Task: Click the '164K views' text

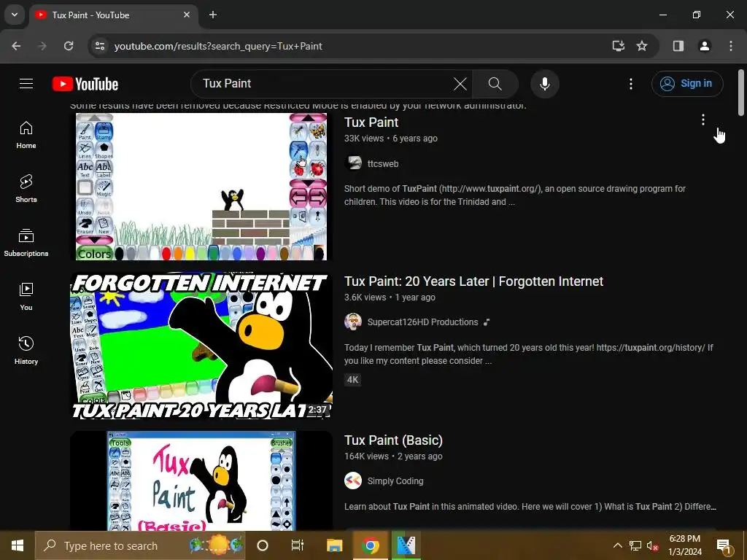Action: [x=366, y=456]
